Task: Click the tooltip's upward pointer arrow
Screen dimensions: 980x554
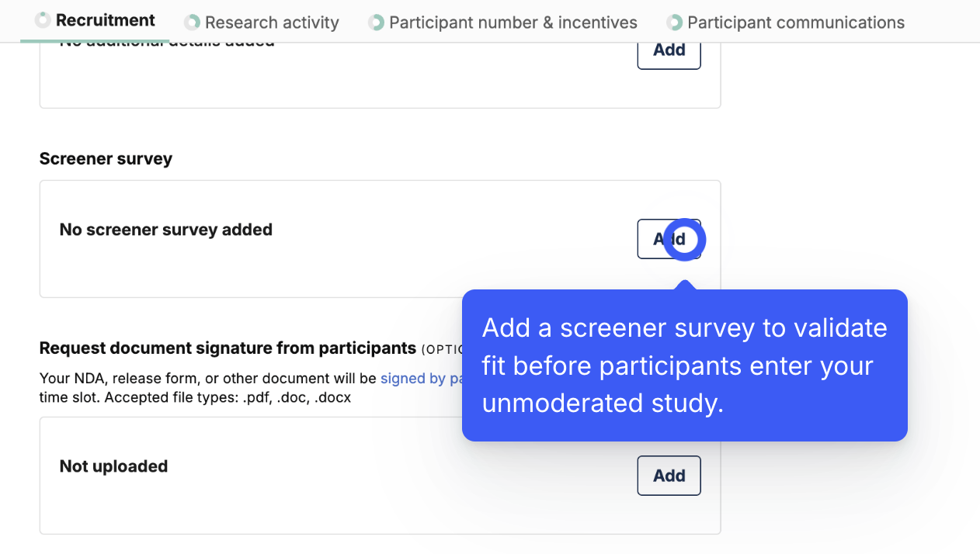Action: pyautogui.click(x=684, y=285)
